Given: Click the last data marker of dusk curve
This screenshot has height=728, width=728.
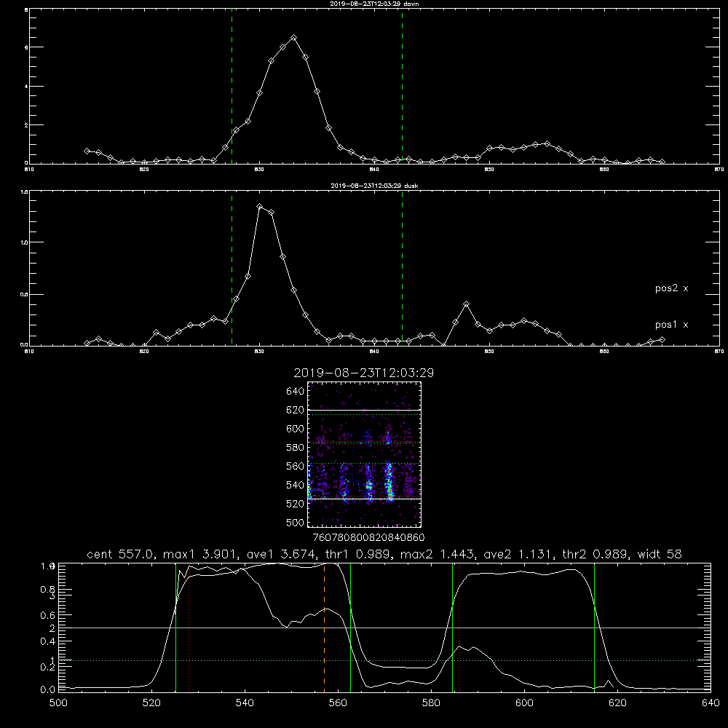Looking at the screenshot, I should coord(662,340).
